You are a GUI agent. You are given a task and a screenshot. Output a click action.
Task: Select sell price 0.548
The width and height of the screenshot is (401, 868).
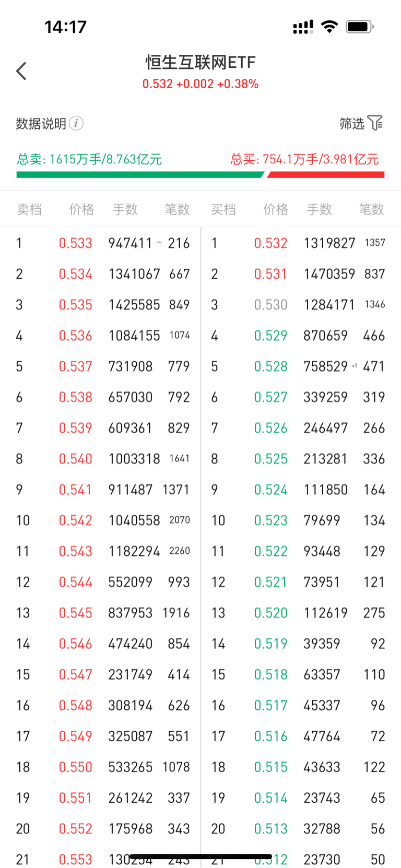pyautogui.click(x=76, y=705)
